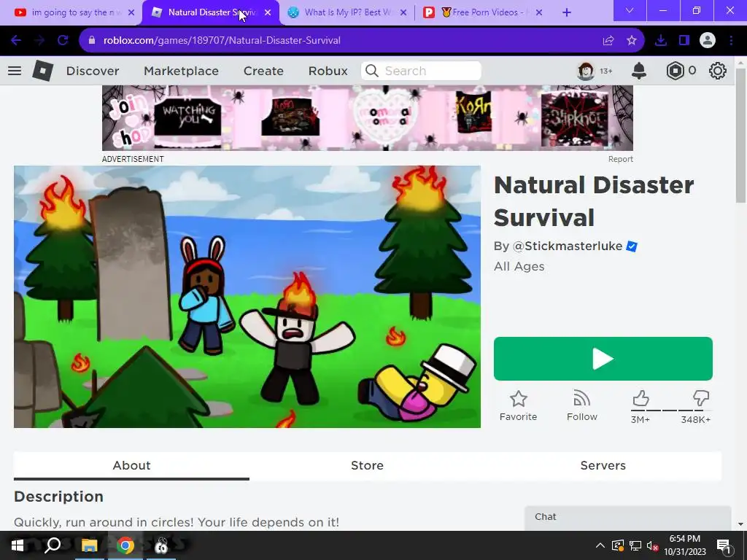Open Create in the Roblox navigation
Screen dimensions: 747x560
263,71
